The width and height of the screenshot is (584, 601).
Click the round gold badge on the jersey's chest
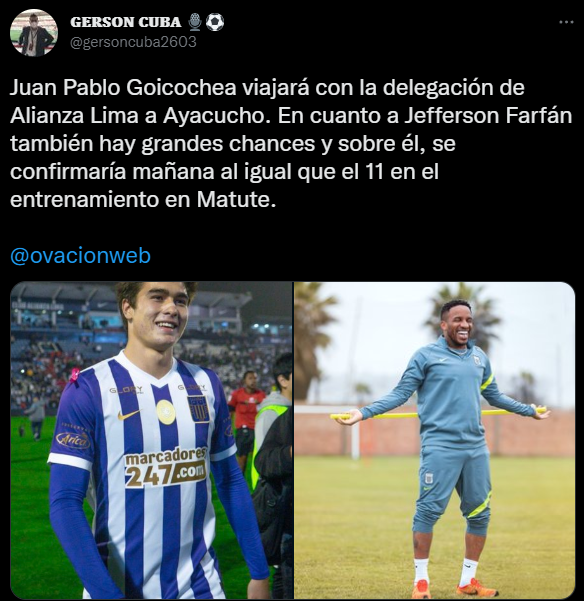pos(166,412)
